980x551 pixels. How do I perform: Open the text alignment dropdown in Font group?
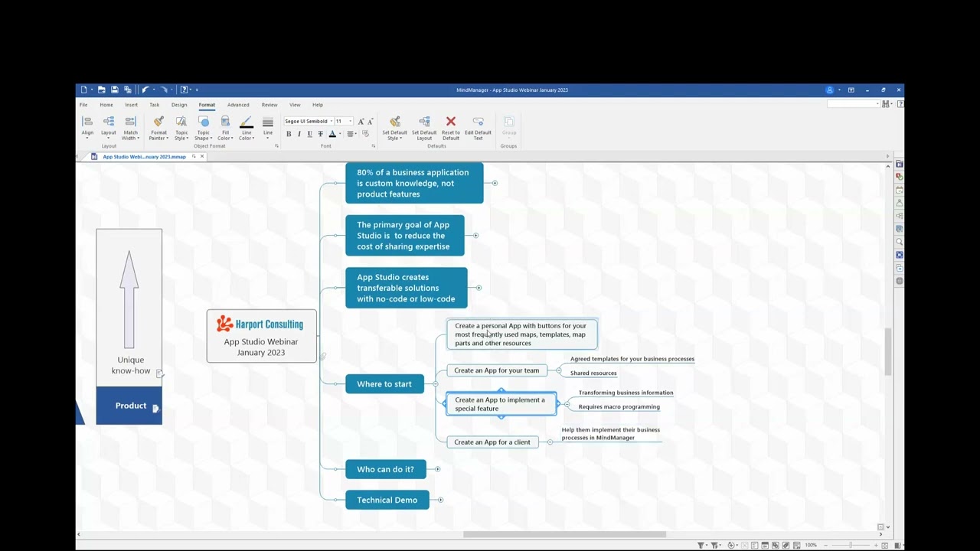(352, 134)
